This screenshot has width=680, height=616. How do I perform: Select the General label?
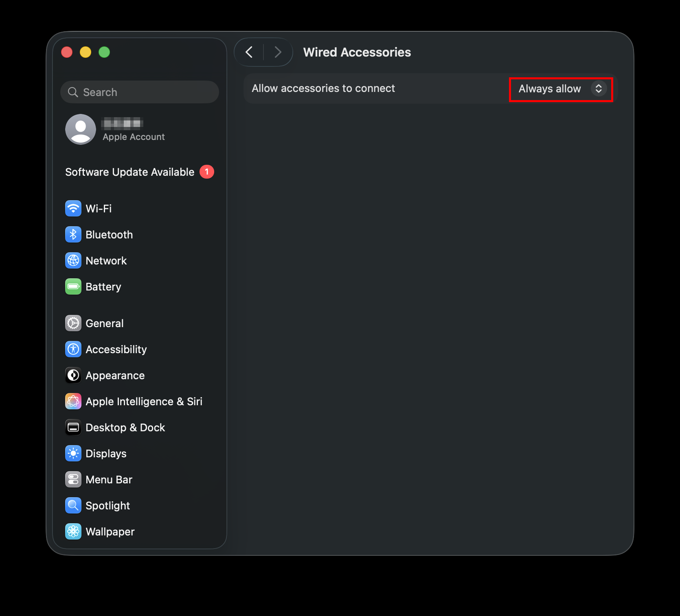pos(105,323)
